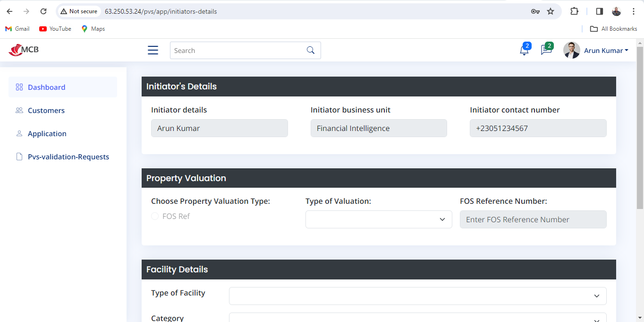644x322 pixels.
Task: Open the saved passwords key icon
Action: pyautogui.click(x=535, y=11)
